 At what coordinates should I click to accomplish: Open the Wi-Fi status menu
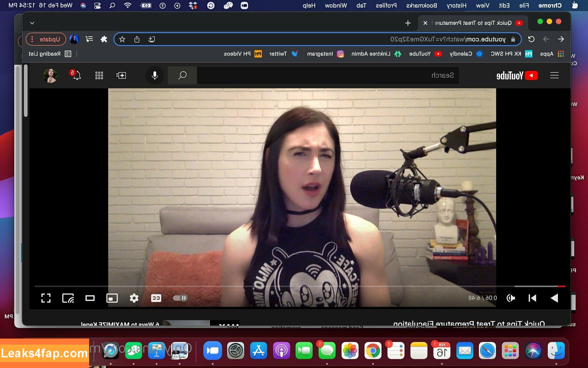128,6
